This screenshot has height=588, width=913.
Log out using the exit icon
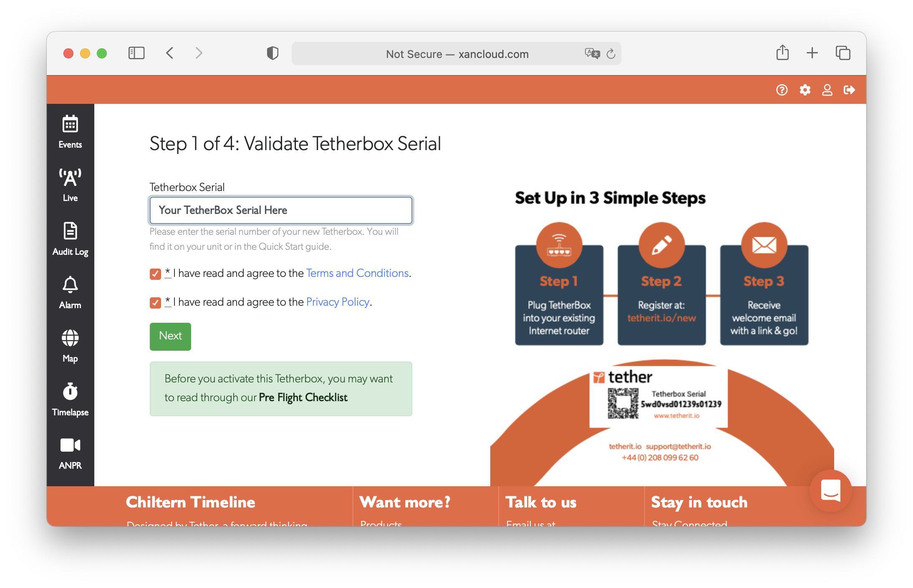coord(849,90)
